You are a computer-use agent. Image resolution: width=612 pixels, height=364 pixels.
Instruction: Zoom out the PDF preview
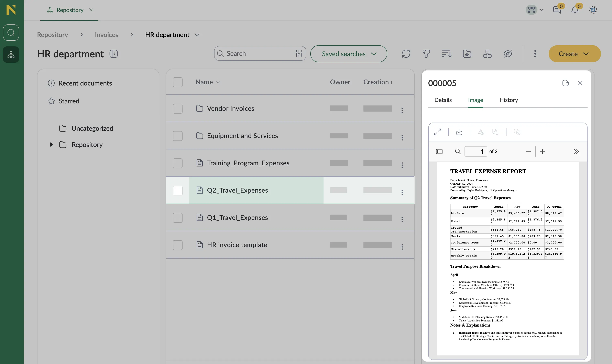(x=528, y=152)
